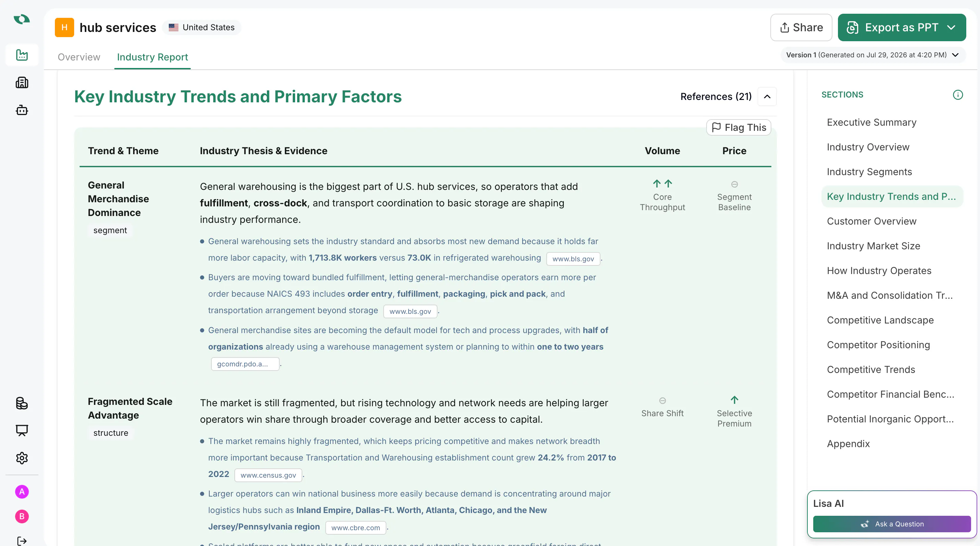Switch to the Overview tab
The image size is (980, 546).
pos(79,57)
